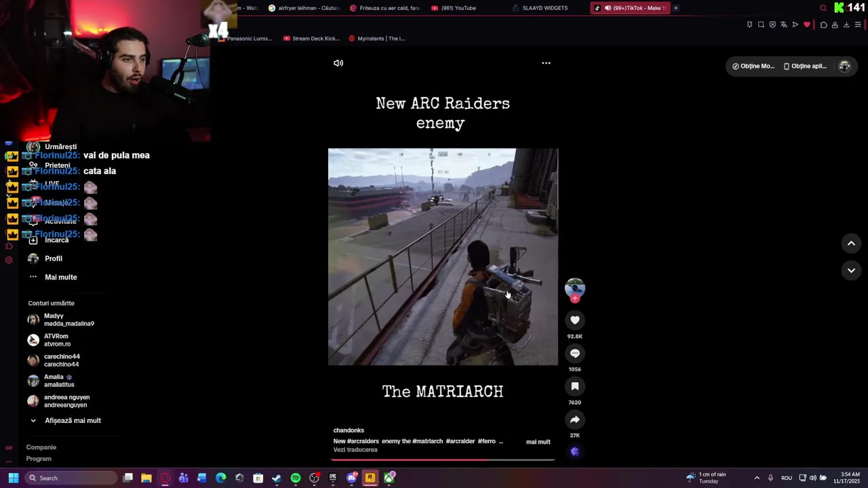The image size is (868, 488).
Task: Open the Windows Start menu
Action: tap(13, 478)
